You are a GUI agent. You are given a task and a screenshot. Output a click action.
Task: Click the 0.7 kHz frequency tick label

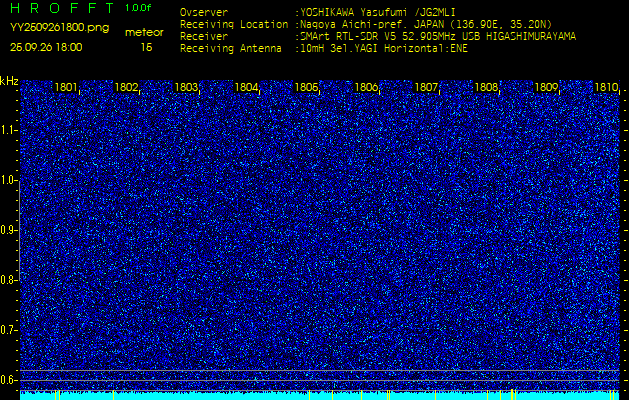pos(9,329)
